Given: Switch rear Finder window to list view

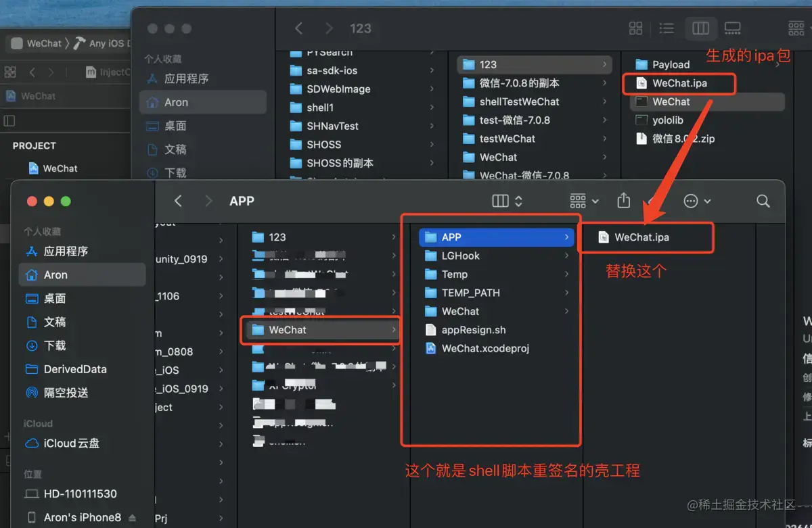Looking at the screenshot, I should point(667,28).
